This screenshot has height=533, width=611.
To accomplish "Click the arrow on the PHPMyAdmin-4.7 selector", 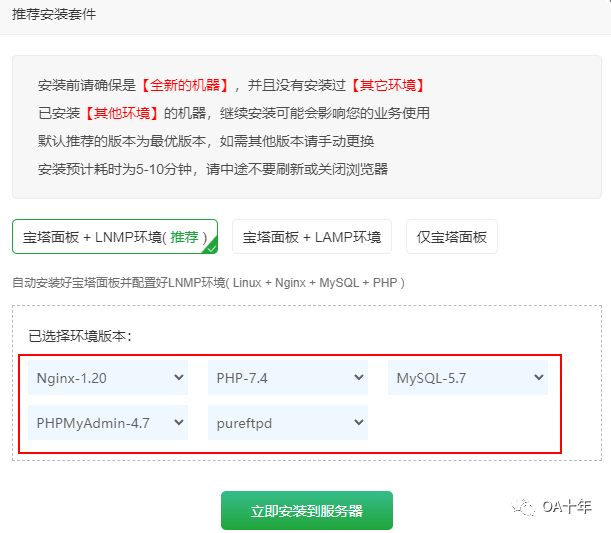I will [179, 422].
